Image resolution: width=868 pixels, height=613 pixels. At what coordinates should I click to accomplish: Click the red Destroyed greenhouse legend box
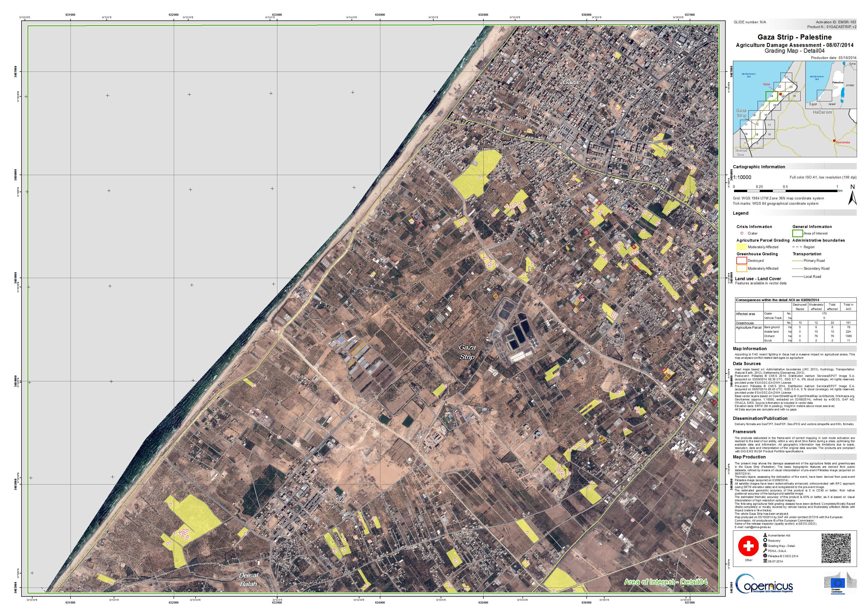click(742, 261)
